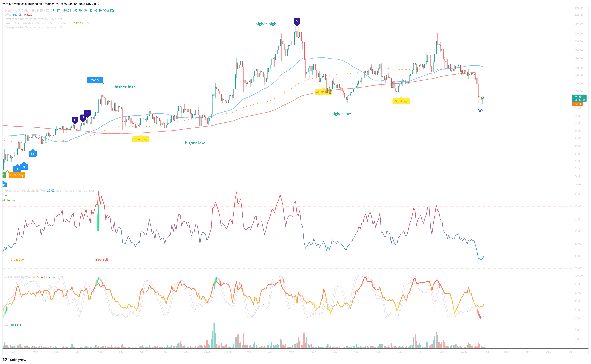Select the orange Great buy label on the price chart
591x364 pixels.
pyautogui.click(x=17, y=175)
